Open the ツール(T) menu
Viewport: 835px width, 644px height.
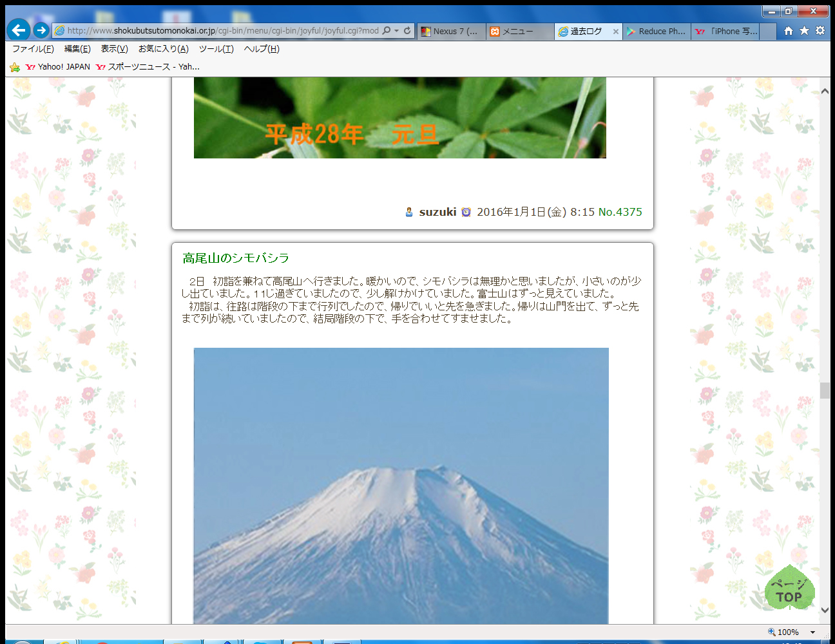click(x=216, y=49)
